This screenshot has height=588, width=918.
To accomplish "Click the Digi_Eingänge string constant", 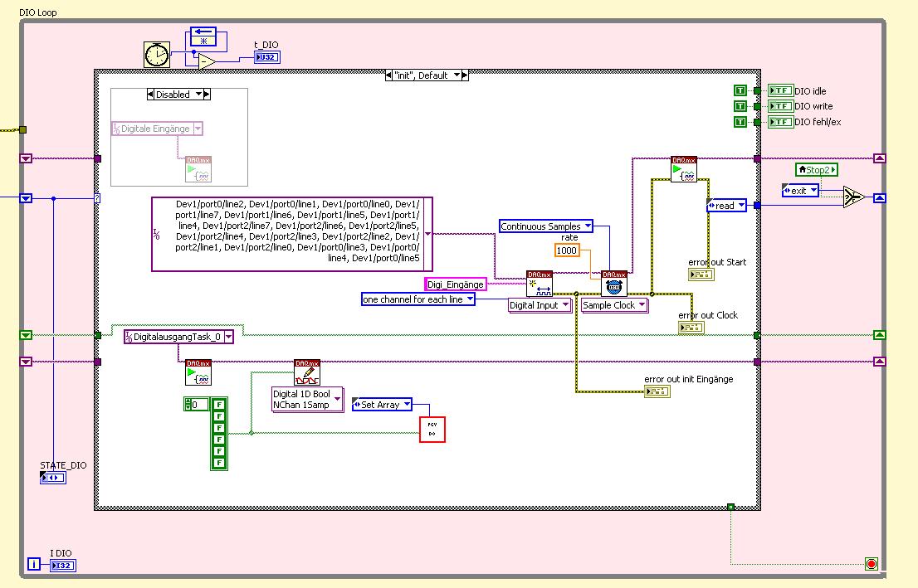I will click(x=456, y=284).
